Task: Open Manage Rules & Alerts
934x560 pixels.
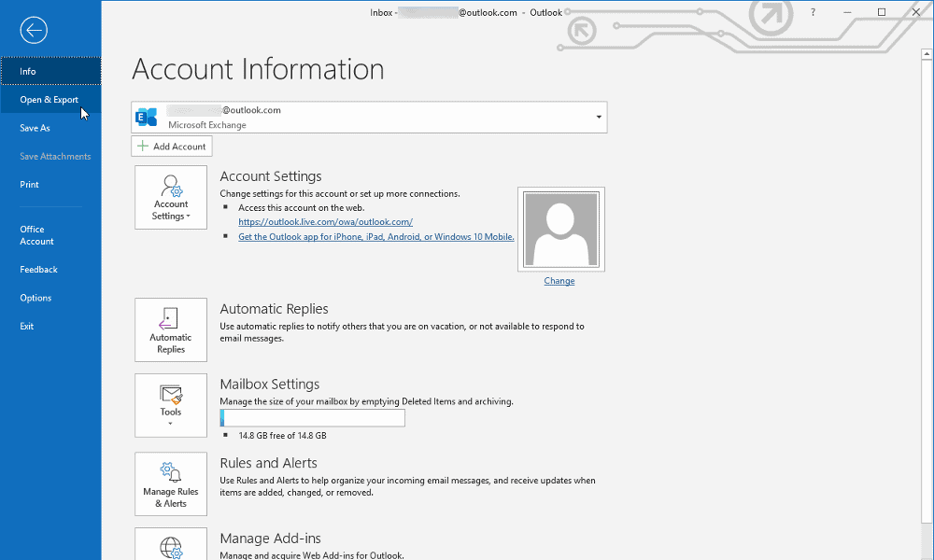Action: click(x=171, y=483)
